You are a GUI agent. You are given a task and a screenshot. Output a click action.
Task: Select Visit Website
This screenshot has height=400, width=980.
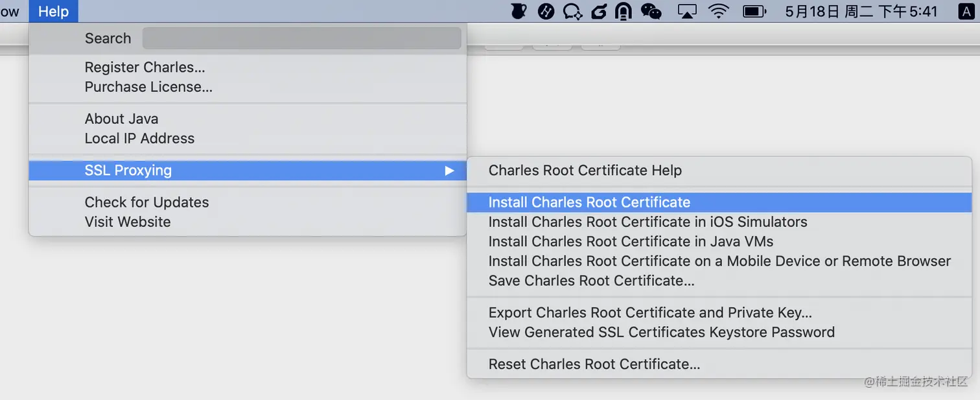coord(248,222)
